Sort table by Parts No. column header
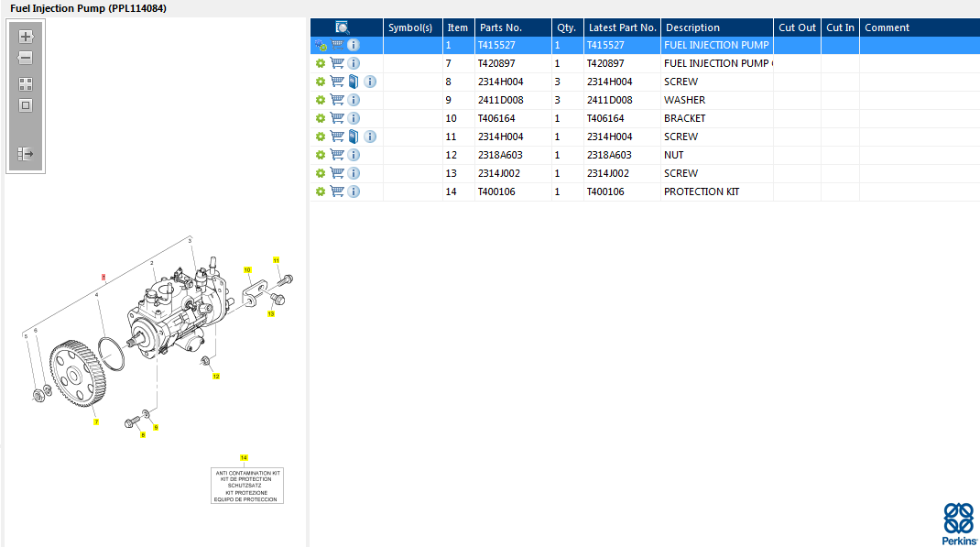The width and height of the screenshot is (980, 547). pos(500,27)
